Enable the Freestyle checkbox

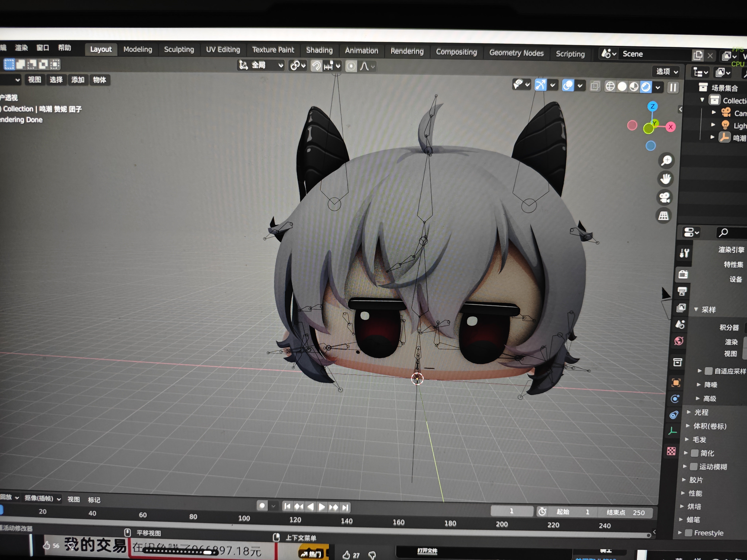[688, 533]
